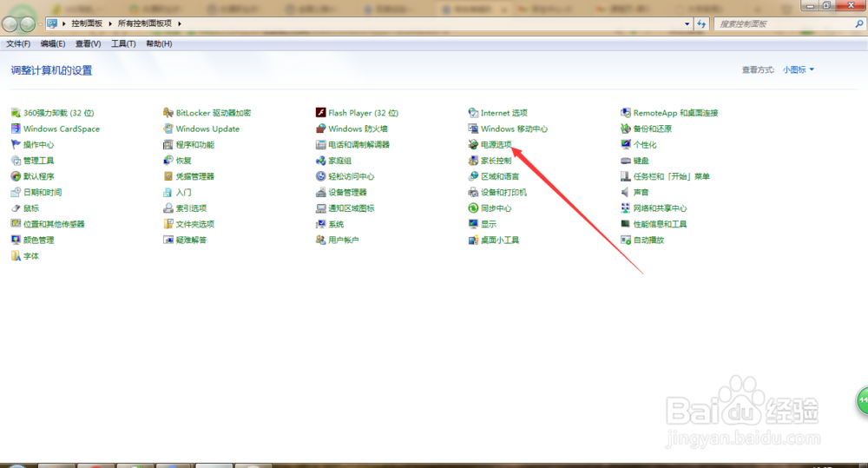This screenshot has width=868, height=468.
Task: Click 任务栏和「开始」菜单 link
Action: pyautogui.click(x=672, y=176)
